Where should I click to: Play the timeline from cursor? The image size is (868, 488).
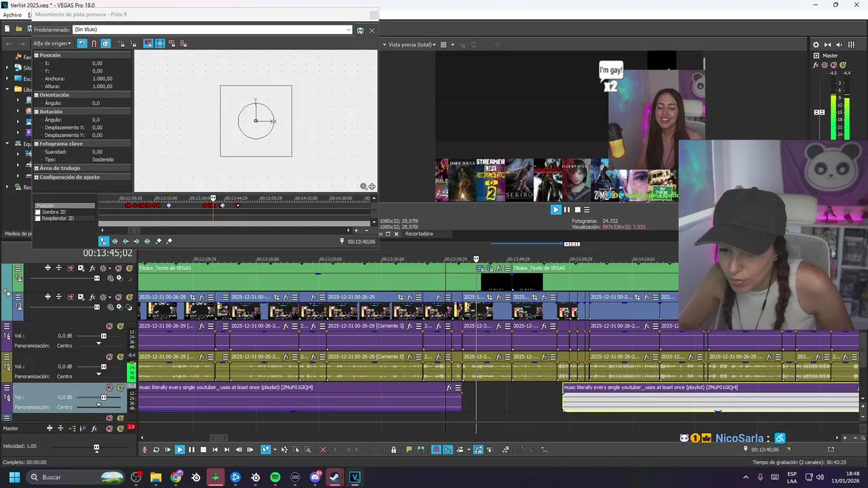tap(180, 449)
